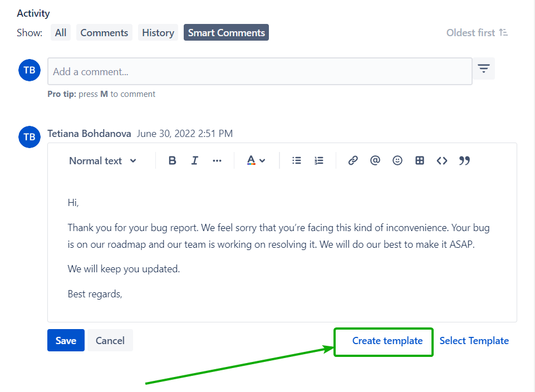The width and height of the screenshot is (535, 392).
Task: Switch to the Comments tab
Action: (104, 33)
